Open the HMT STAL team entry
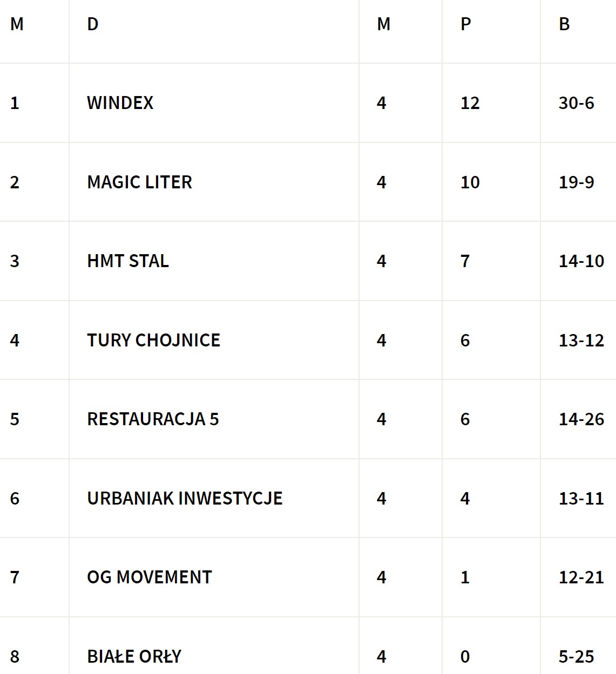This screenshot has height=674, width=616. point(128,261)
